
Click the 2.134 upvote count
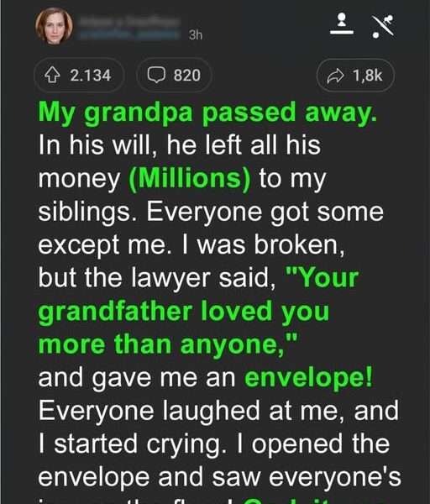click(91, 76)
